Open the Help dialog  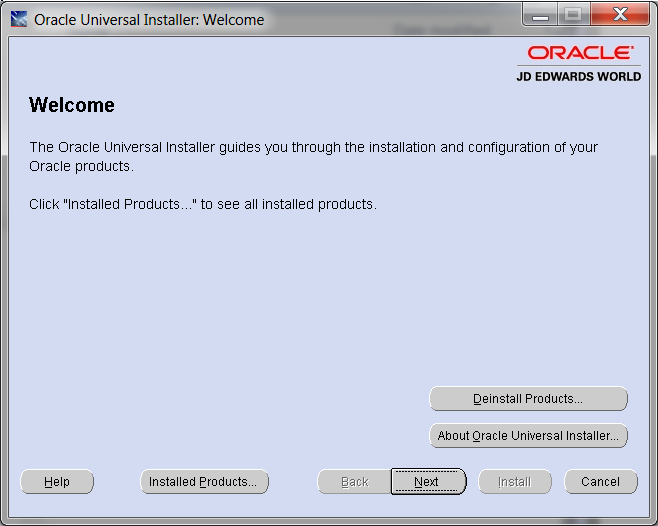(x=57, y=482)
